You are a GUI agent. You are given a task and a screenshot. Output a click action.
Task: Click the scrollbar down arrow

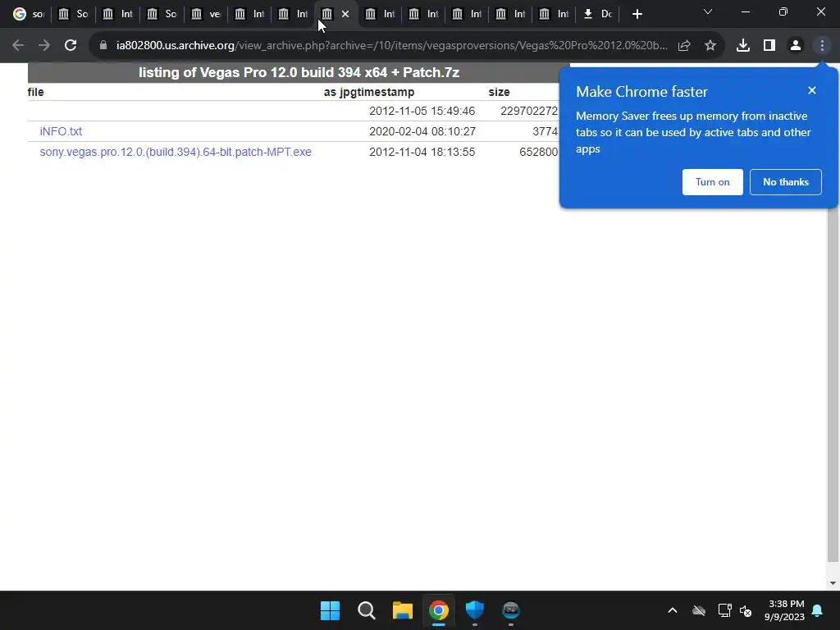coord(833,583)
